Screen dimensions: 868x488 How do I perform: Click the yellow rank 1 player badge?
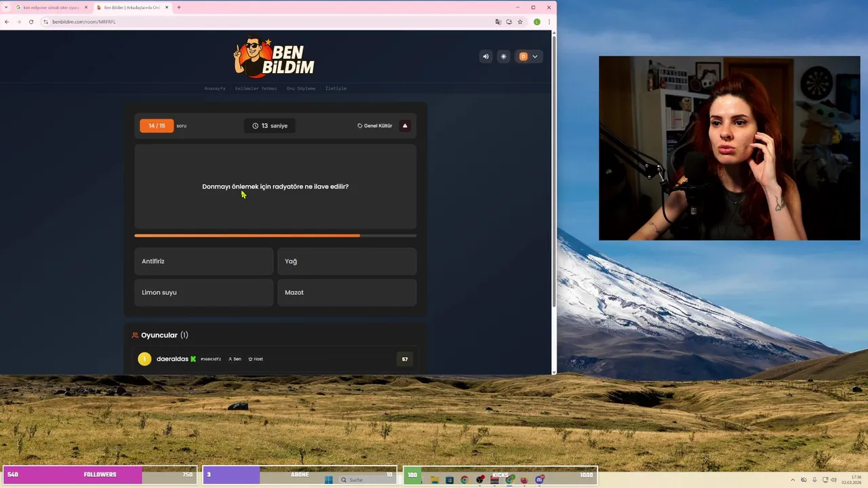click(144, 359)
